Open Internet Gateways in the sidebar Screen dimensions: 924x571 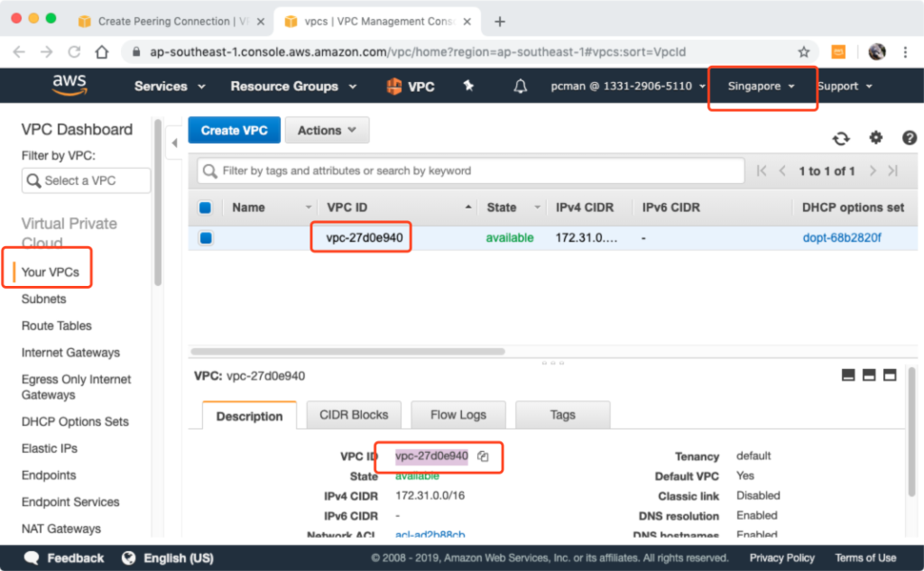(x=70, y=353)
